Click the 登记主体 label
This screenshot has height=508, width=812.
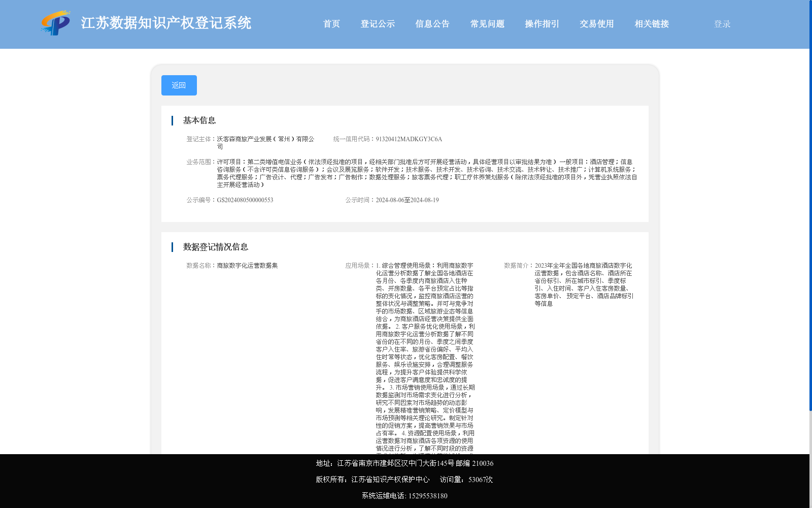201,139
